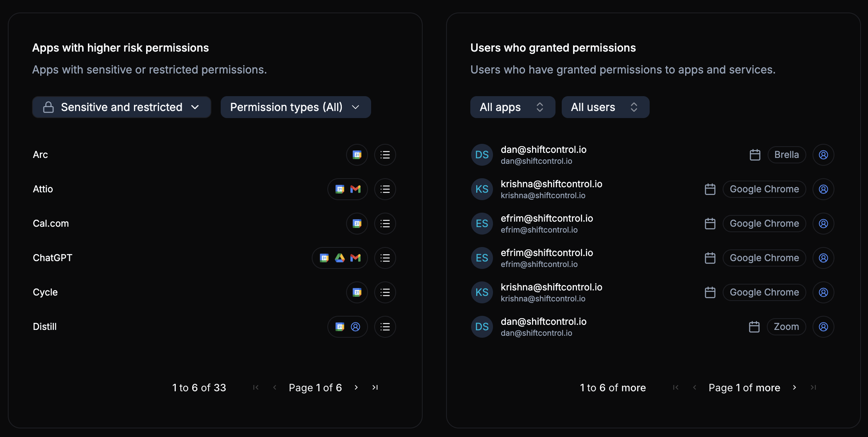Open the Sensitive and restricted filter dropdown

pyautogui.click(x=121, y=107)
